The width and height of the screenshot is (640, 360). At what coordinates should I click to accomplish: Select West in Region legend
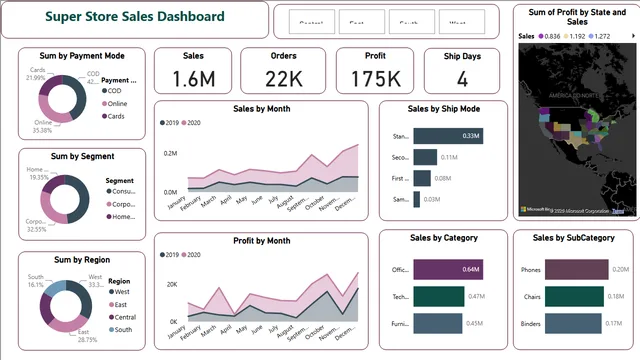[x=119, y=292]
